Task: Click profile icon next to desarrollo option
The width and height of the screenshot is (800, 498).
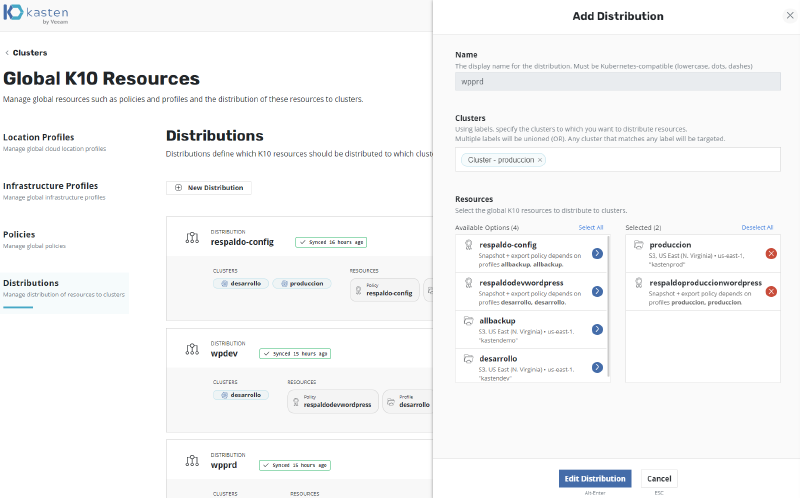Action: (468, 359)
